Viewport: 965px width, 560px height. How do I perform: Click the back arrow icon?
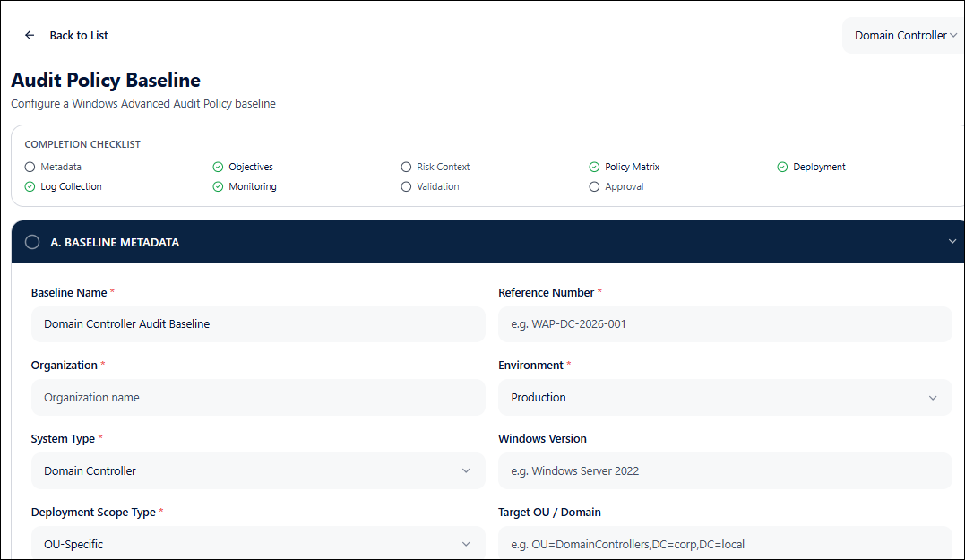click(30, 35)
